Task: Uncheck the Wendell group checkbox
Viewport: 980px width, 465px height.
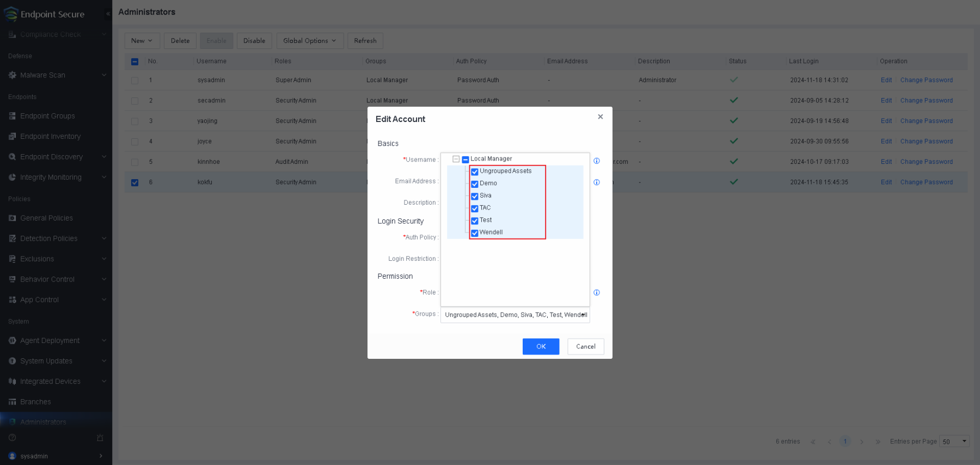Action: [474, 233]
